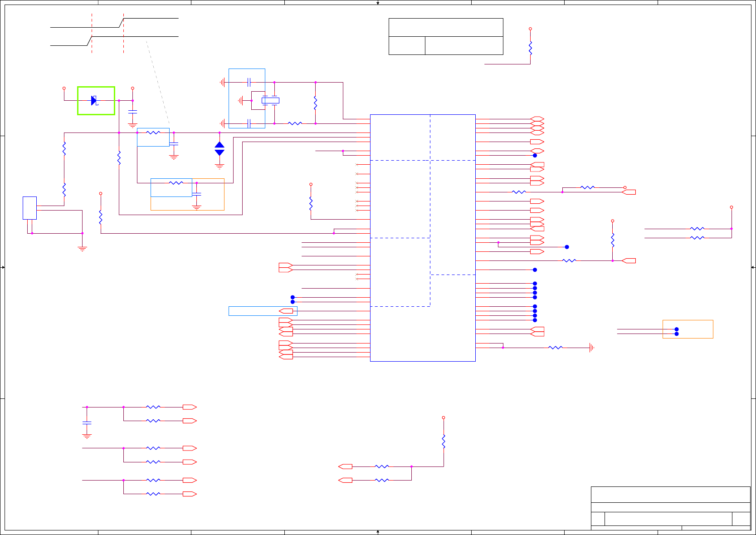Click the left power circle terminal feeding the Schottky diode

coord(64,88)
